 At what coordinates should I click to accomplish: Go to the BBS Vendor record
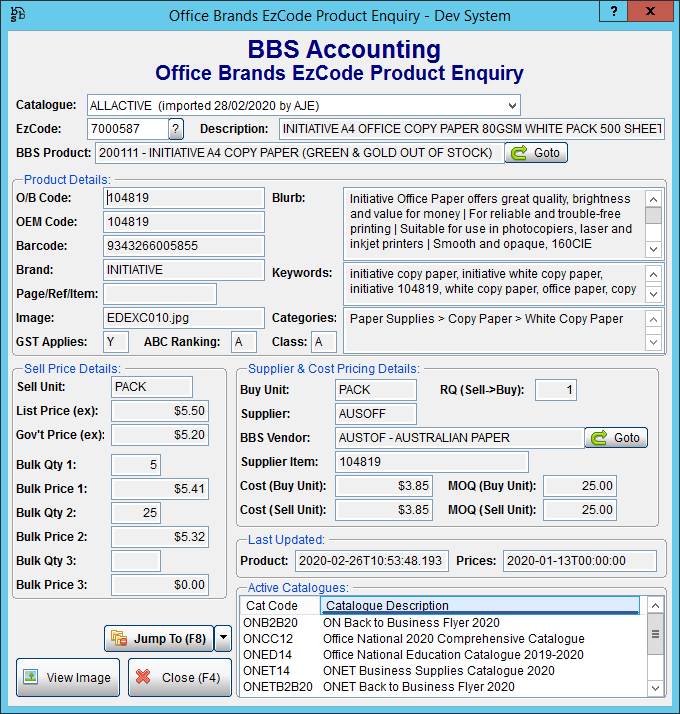616,438
